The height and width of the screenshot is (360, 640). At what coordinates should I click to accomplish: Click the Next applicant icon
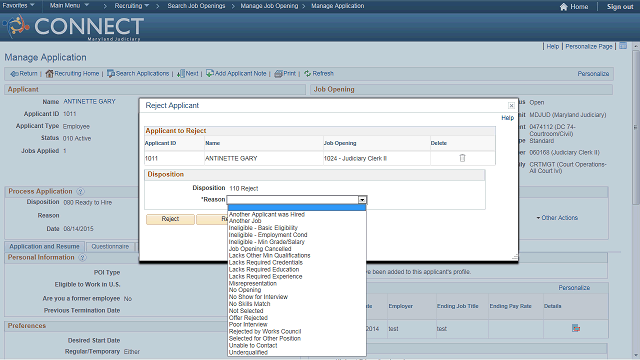[x=181, y=73]
